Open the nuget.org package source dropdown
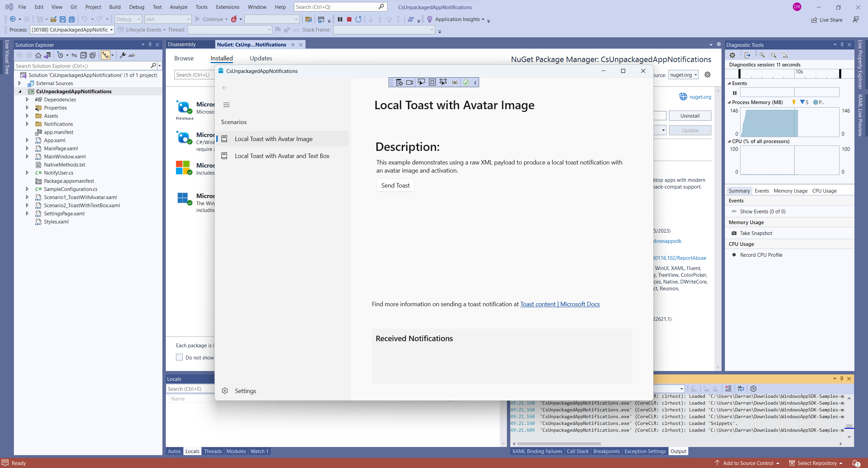Screen dimensions: 868x468 tap(683, 75)
